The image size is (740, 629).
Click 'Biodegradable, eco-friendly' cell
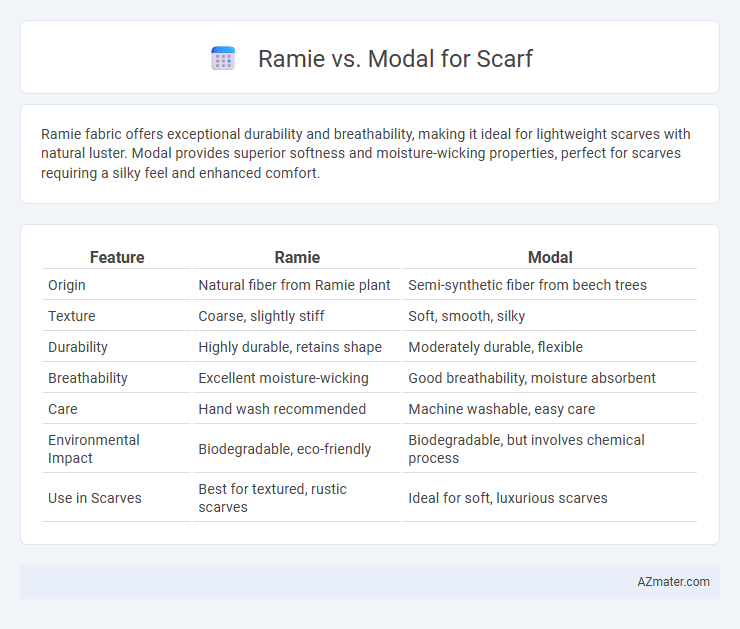click(x=285, y=449)
